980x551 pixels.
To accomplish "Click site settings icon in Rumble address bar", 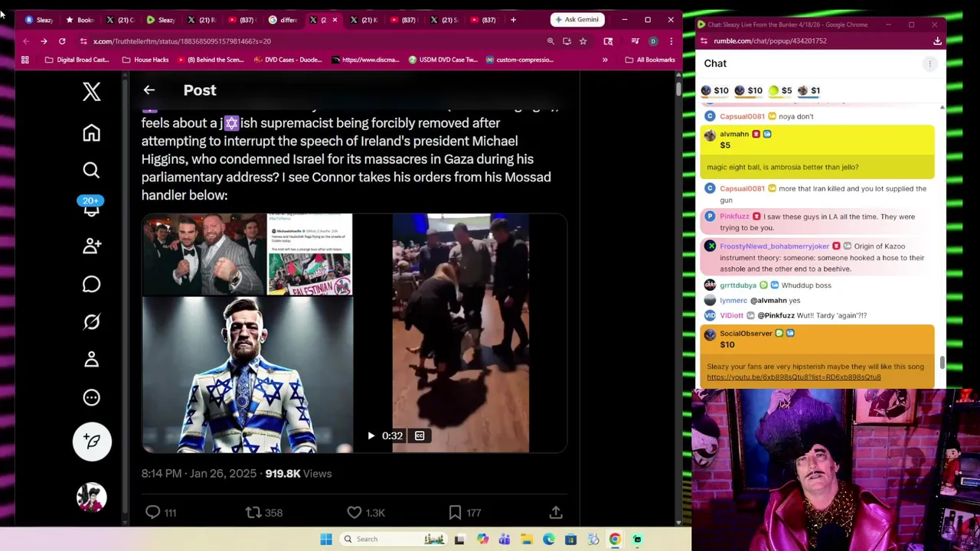I will click(702, 41).
